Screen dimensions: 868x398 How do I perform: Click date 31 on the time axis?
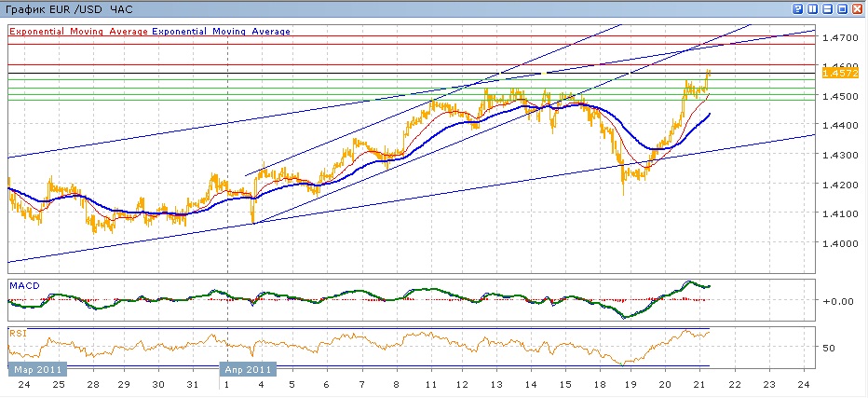(193, 384)
